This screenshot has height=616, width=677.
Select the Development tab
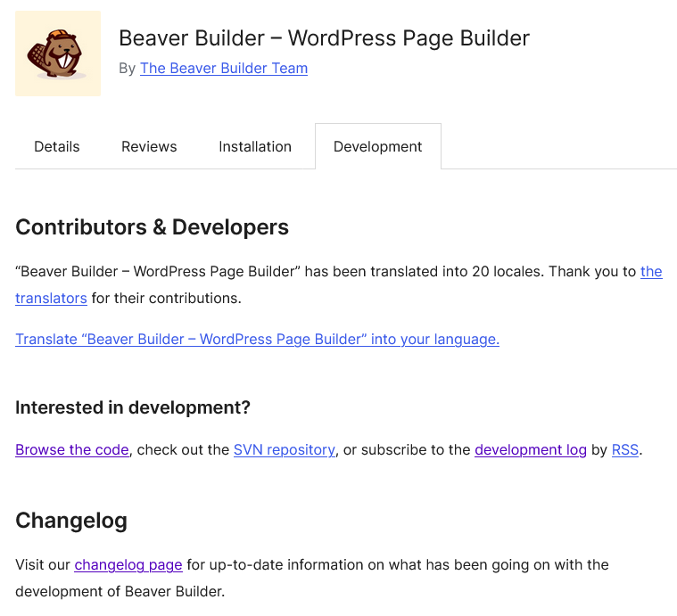point(378,147)
